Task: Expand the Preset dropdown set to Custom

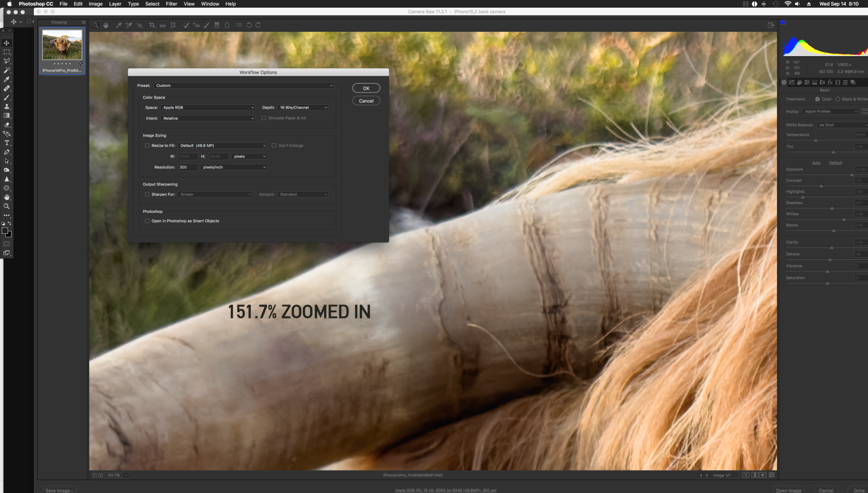Action: [x=244, y=86]
